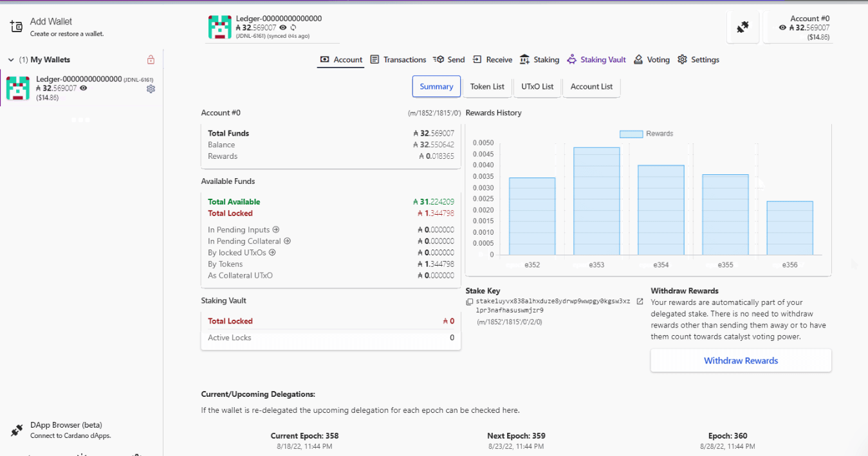Click the stake key address text
Image resolution: width=868 pixels, height=456 pixels.
(x=553, y=306)
